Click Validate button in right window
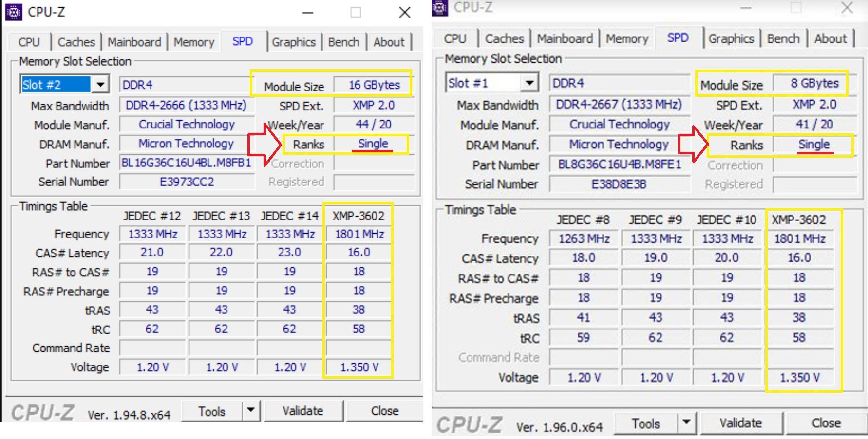Viewport: 868px width, 439px height. pyautogui.click(x=741, y=423)
